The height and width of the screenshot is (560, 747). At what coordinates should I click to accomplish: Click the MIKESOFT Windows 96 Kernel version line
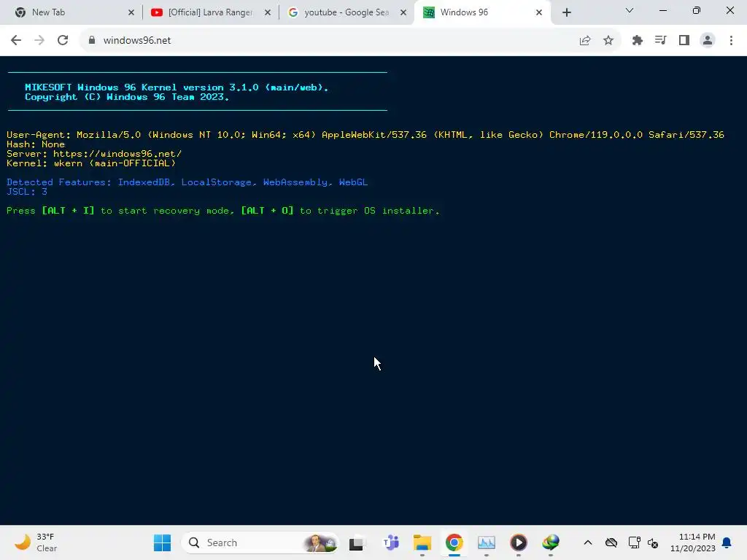pyautogui.click(x=177, y=87)
